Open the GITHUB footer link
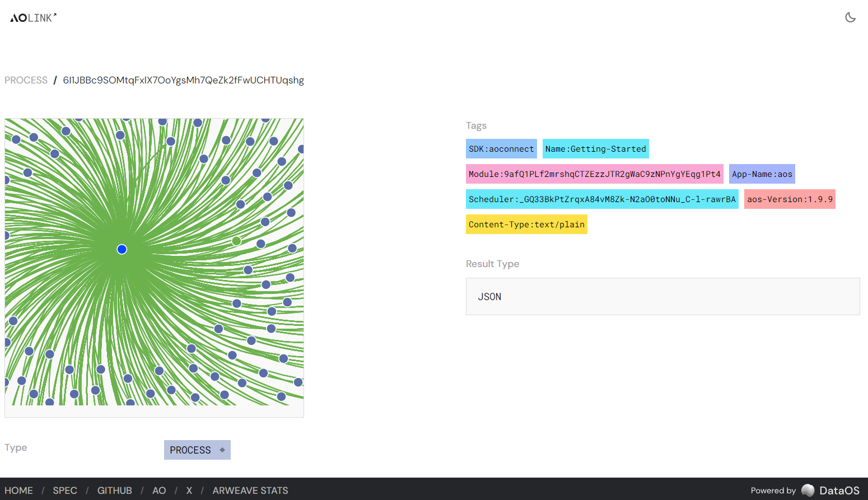Image resolution: width=868 pixels, height=500 pixels. click(115, 490)
